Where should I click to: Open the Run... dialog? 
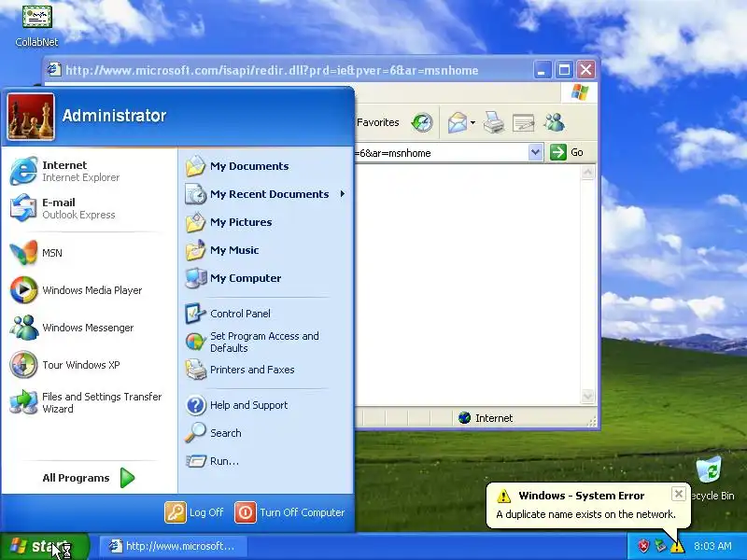coord(266,461)
